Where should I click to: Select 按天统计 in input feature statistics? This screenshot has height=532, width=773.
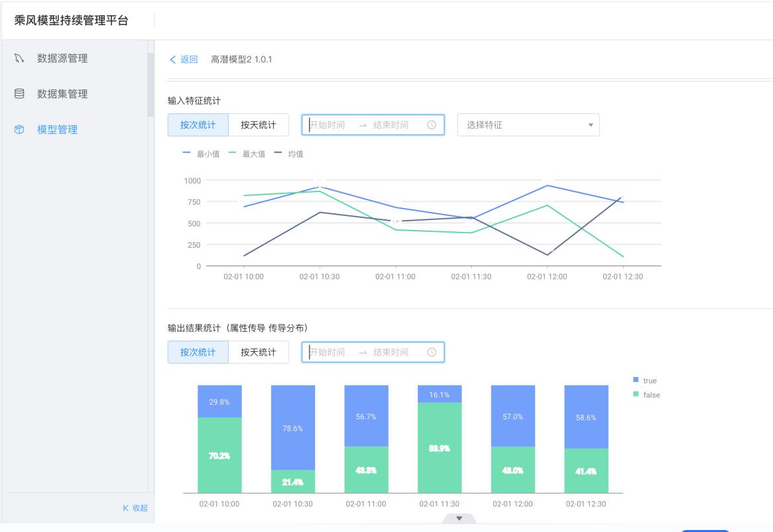pyautogui.click(x=258, y=125)
